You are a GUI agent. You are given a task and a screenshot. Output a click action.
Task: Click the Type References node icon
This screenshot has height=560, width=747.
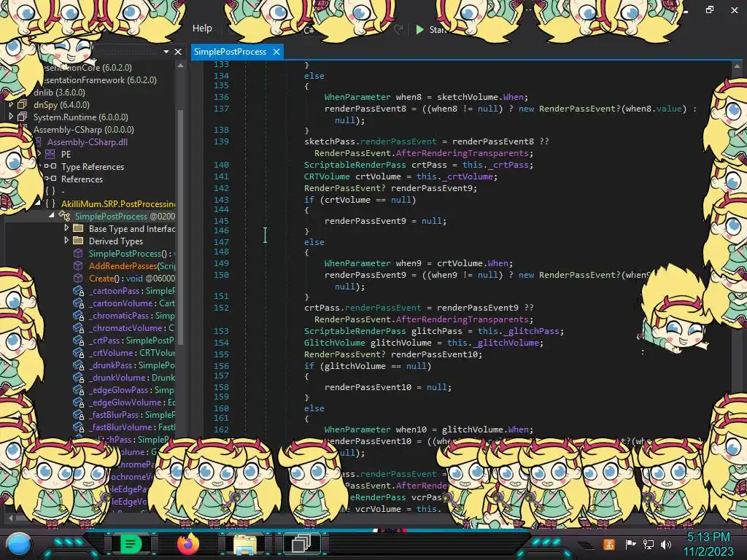click(x=50, y=167)
